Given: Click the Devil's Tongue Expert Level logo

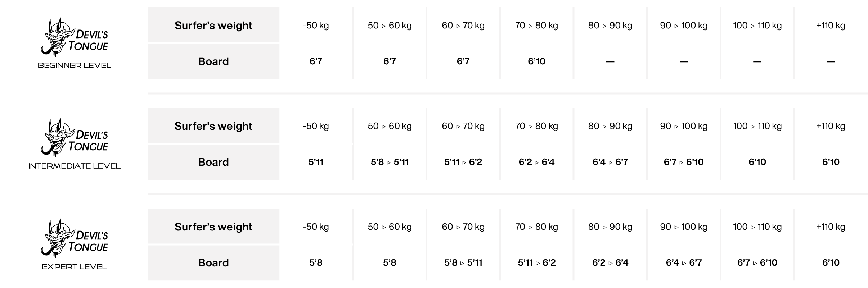Looking at the screenshot, I should pos(75,238).
